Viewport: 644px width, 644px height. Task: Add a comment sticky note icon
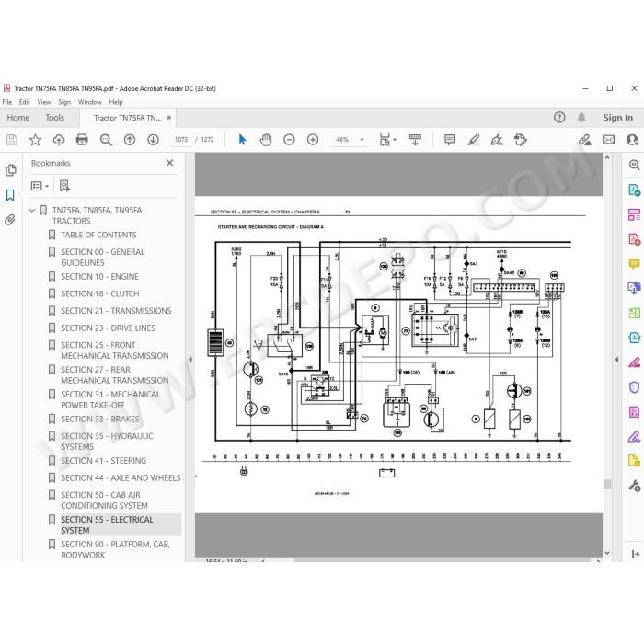[x=450, y=140]
